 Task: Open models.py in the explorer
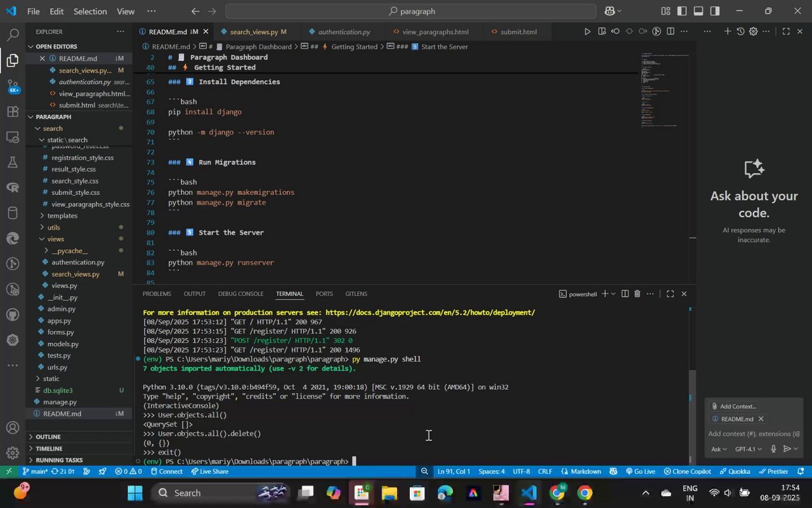coord(63,344)
